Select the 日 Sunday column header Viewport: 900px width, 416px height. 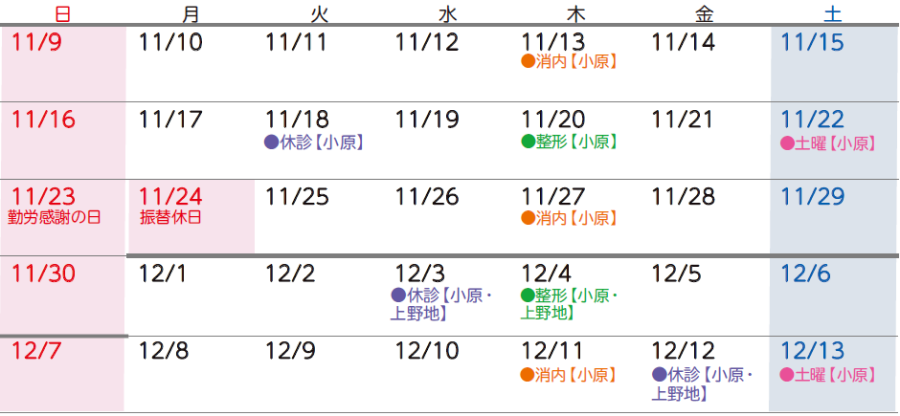point(63,14)
